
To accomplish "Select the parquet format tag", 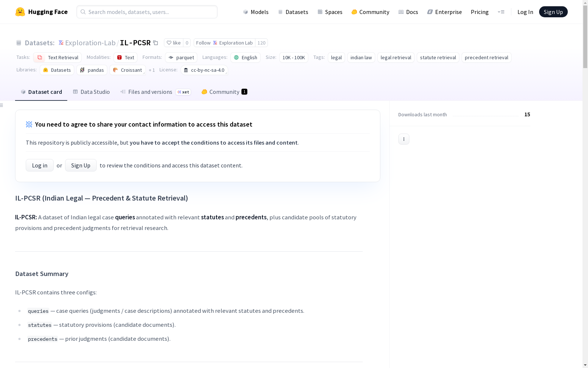I will 181,57.
